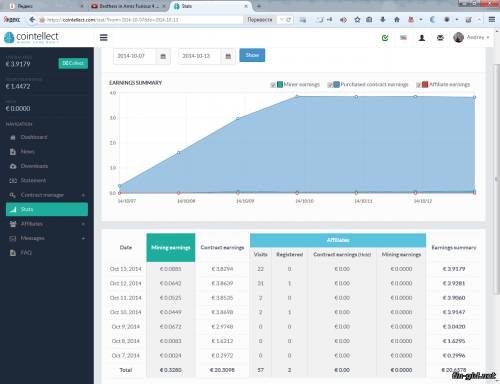Image resolution: width=500 pixels, height=384 pixels.
Task: Click the browser speaker sound icon
Action: (x=343, y=20)
